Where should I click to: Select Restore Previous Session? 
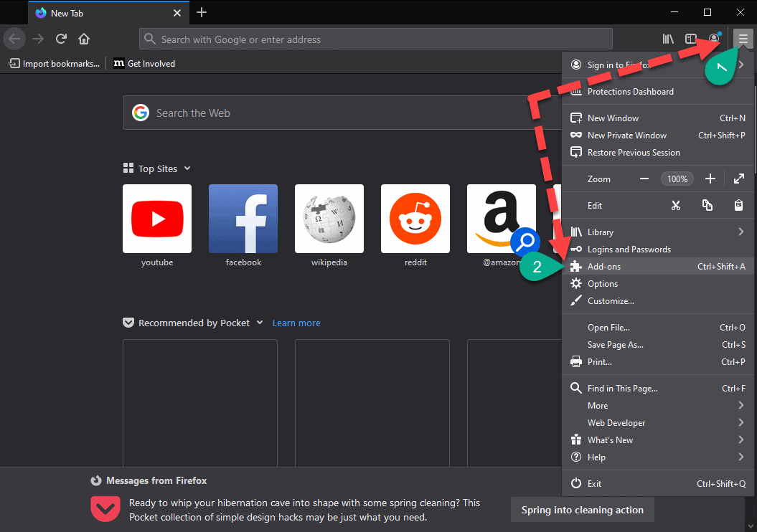pyautogui.click(x=657, y=153)
